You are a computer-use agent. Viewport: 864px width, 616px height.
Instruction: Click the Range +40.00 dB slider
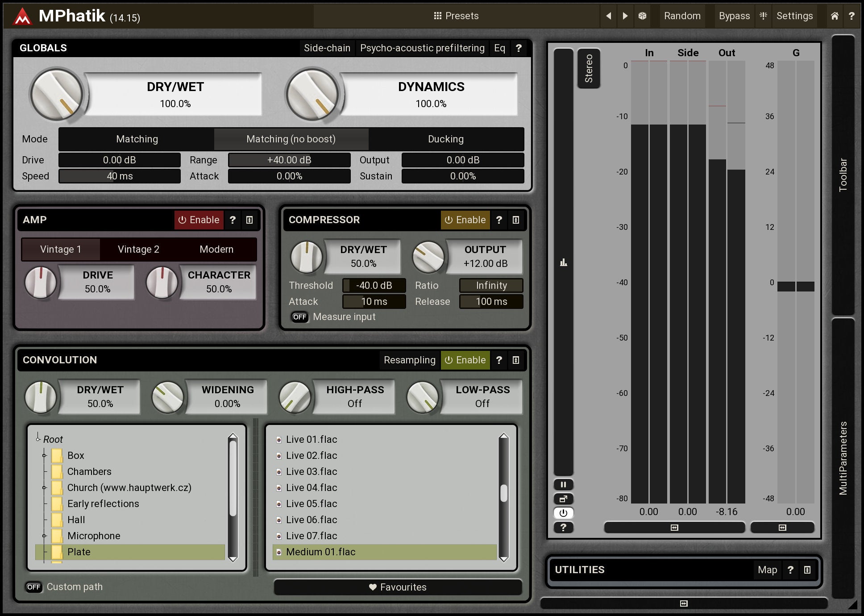coord(289,160)
